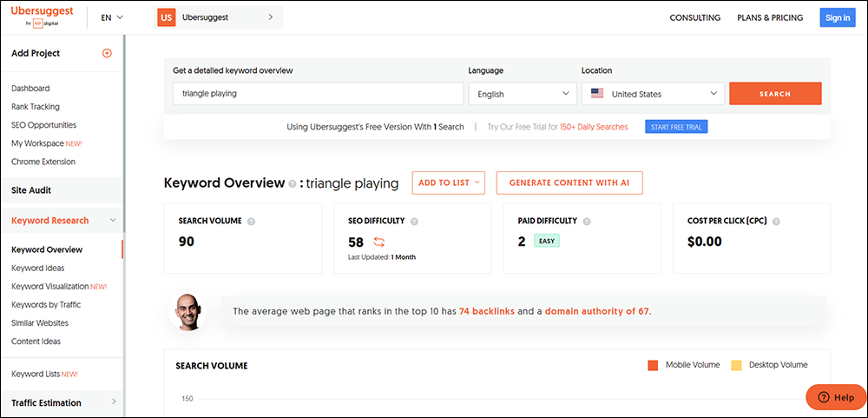
Task: Click the domain authority of 67 text
Action: 597,312
